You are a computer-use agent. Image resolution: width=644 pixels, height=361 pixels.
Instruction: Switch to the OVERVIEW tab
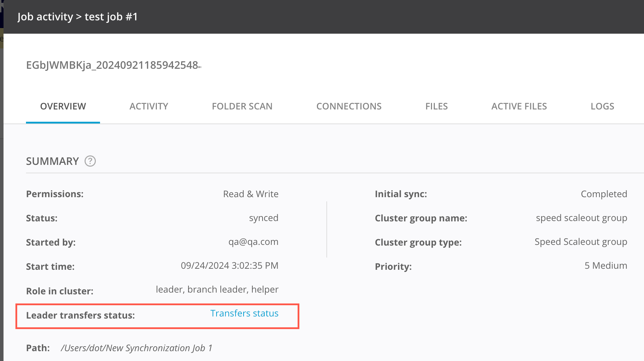point(63,106)
